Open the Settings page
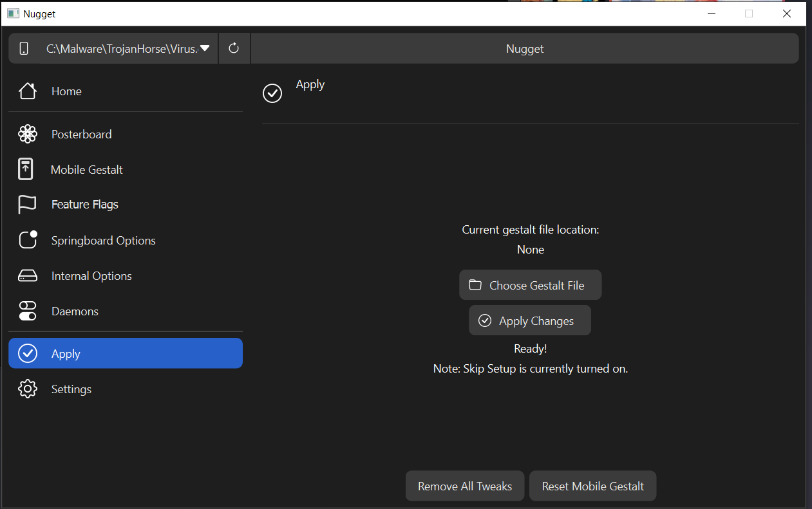812x509 pixels. point(126,389)
